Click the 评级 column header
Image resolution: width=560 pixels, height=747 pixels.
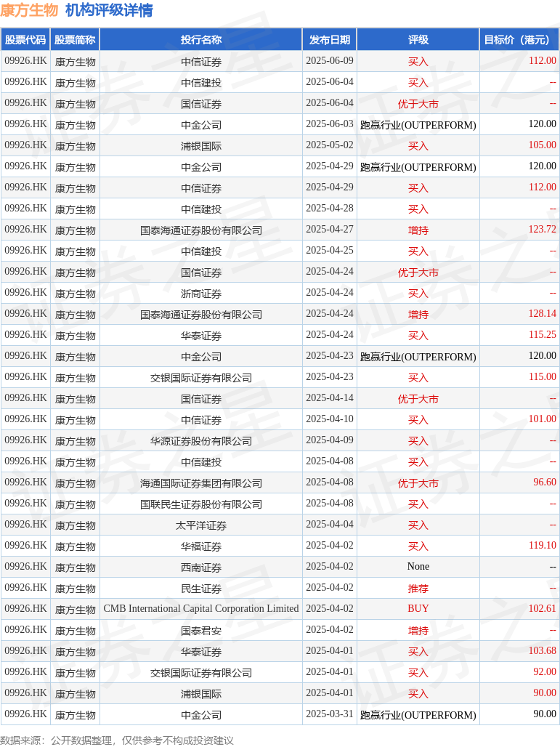click(418, 39)
